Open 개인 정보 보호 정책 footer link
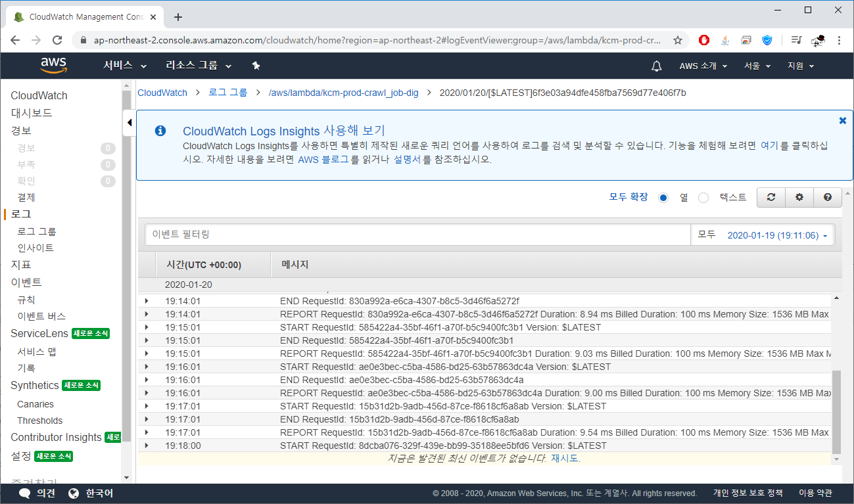This screenshot has height=504, width=854. click(748, 493)
